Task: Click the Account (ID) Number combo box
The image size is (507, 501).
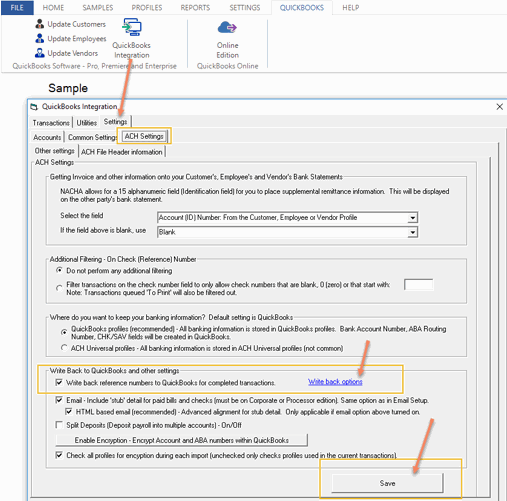Action: [287, 218]
